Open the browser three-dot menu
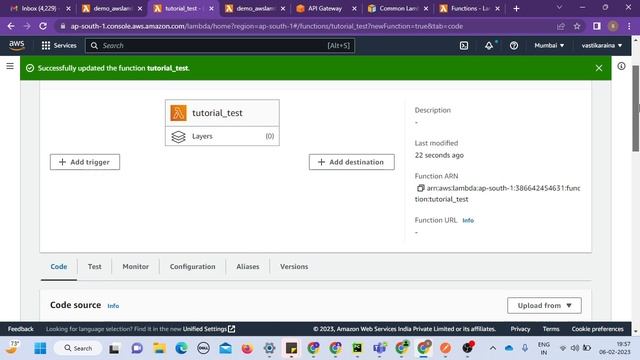 pyautogui.click(x=629, y=26)
